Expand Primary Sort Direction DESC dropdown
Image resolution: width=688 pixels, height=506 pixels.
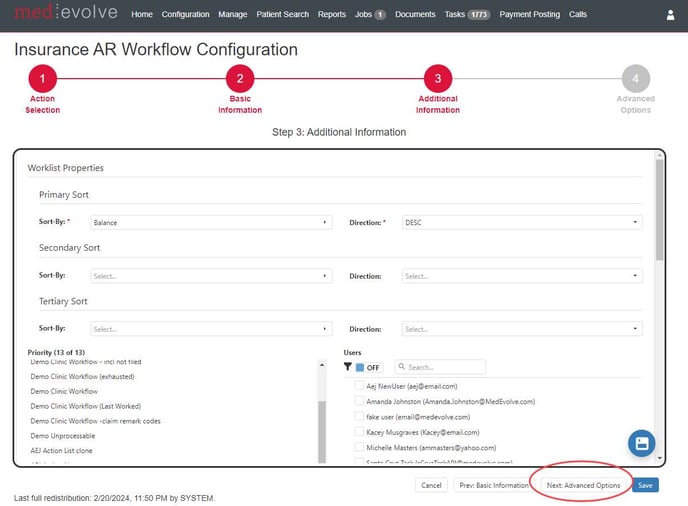[x=522, y=222]
